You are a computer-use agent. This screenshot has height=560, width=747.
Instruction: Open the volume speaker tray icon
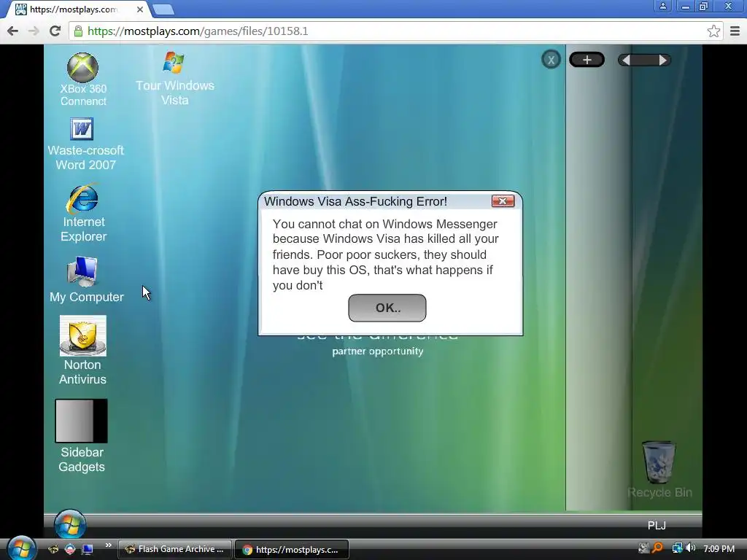point(690,548)
